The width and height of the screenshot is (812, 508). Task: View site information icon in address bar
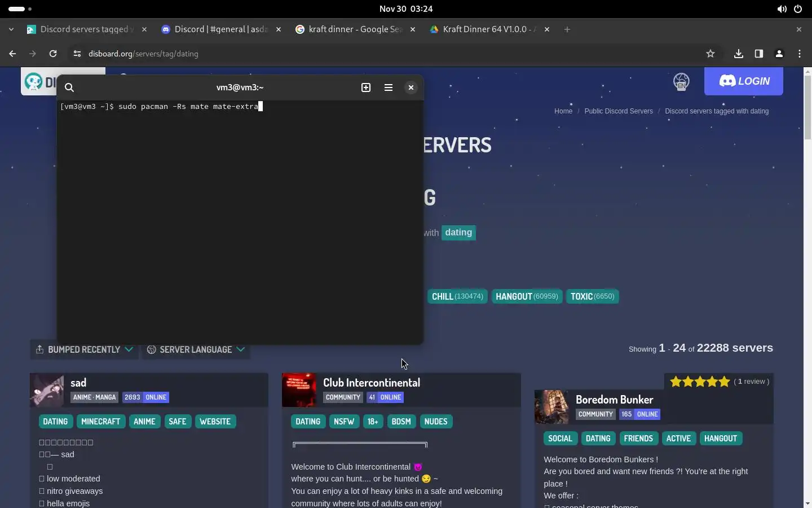point(77,54)
